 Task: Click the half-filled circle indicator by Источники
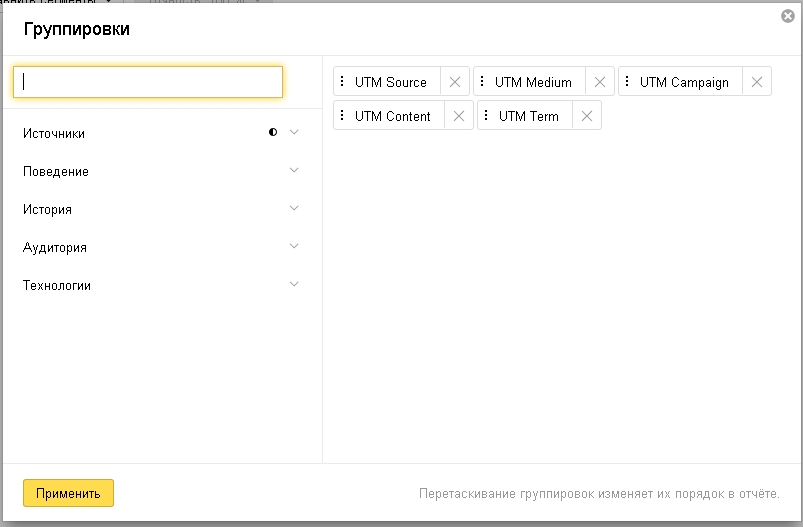[273, 133]
